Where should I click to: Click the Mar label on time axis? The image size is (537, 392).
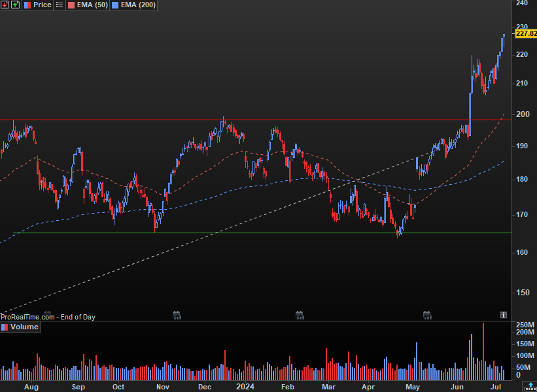click(328, 387)
